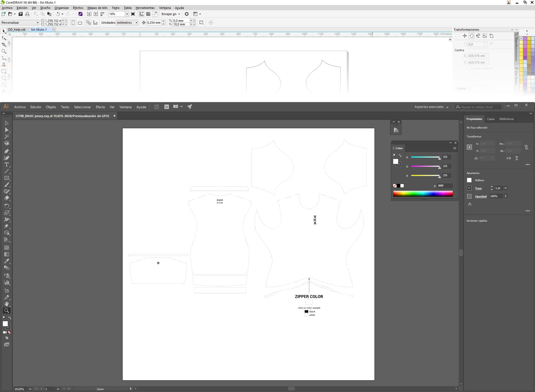535x392 pixels.
Task: Click CorelDRAW Import icon
Action: [x=89, y=14]
